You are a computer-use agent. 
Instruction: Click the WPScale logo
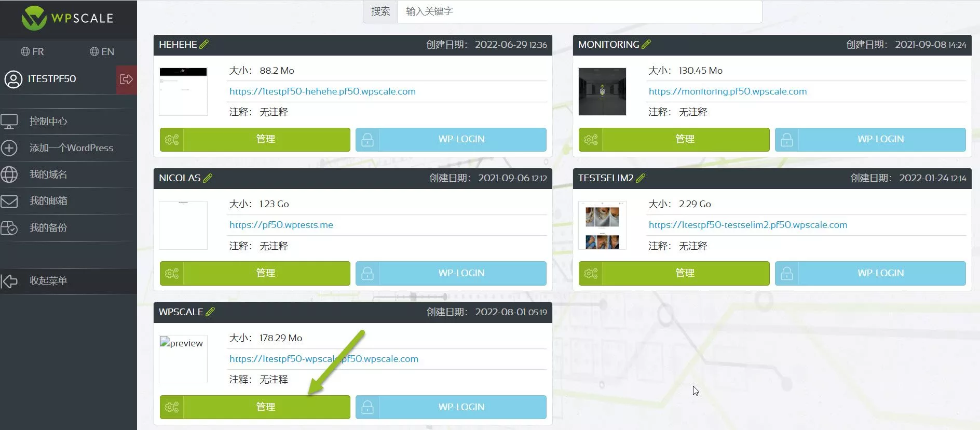(67, 18)
